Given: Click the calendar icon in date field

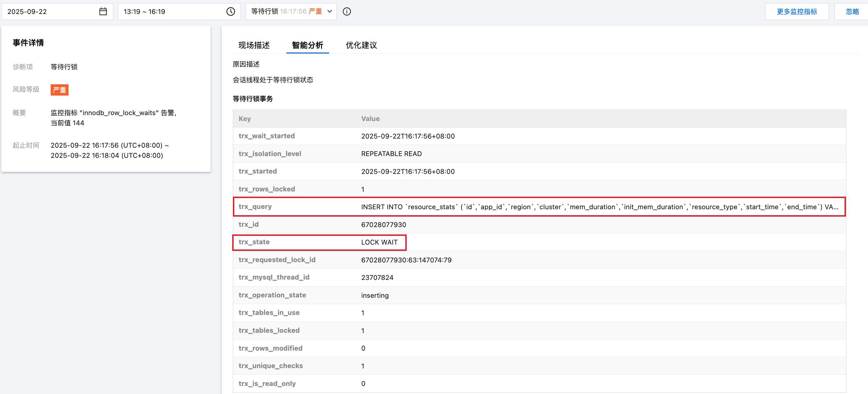Looking at the screenshot, I should point(103,12).
